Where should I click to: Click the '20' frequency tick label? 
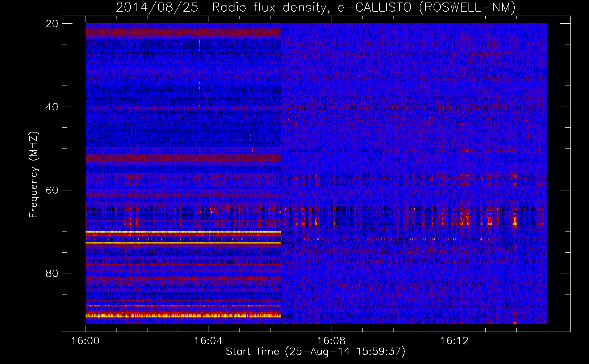(x=52, y=24)
